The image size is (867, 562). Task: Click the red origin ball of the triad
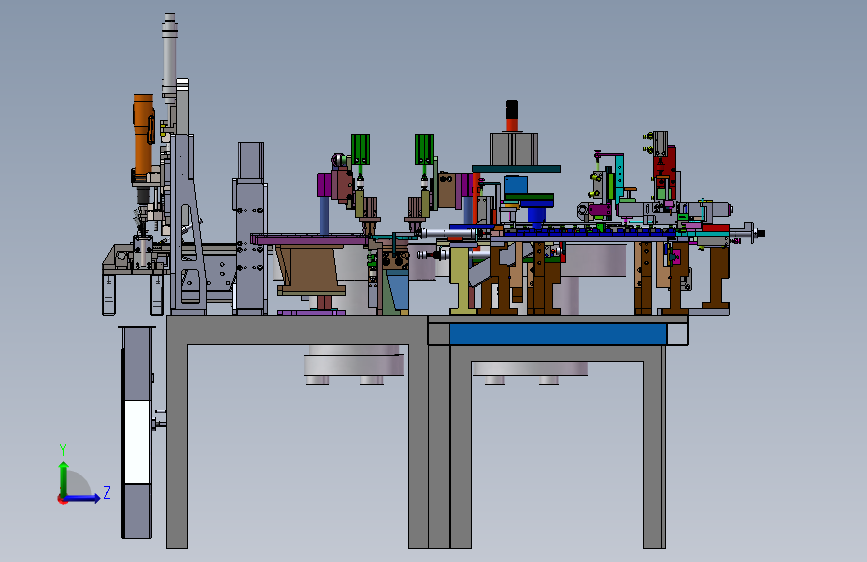click(x=62, y=499)
